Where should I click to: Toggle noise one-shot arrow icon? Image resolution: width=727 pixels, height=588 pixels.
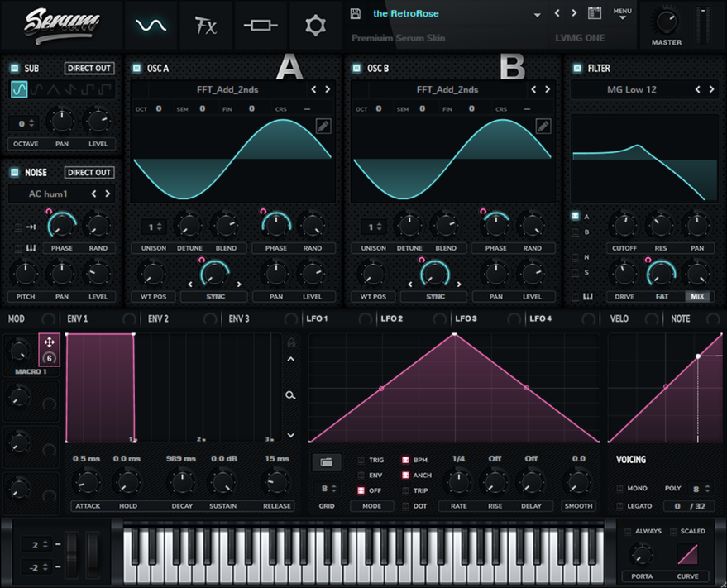point(31,227)
